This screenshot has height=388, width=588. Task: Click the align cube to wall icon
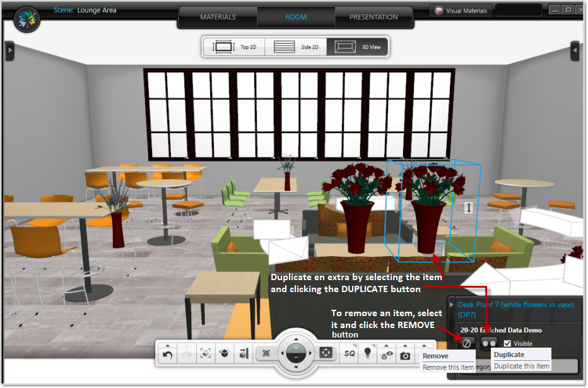point(244,353)
